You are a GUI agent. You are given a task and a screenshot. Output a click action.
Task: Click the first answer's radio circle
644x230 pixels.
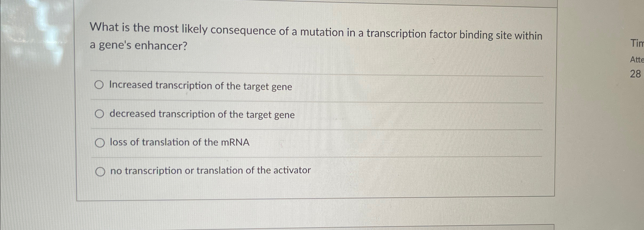click(100, 84)
